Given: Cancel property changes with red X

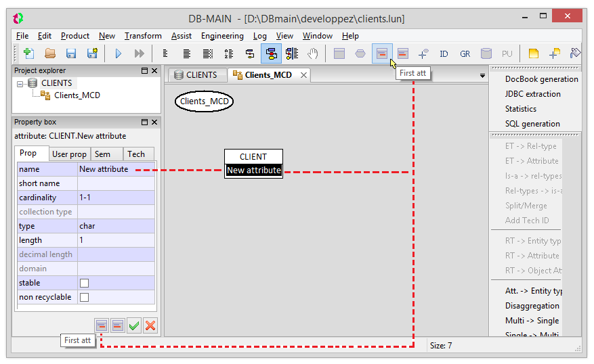Looking at the screenshot, I should pos(150,325).
